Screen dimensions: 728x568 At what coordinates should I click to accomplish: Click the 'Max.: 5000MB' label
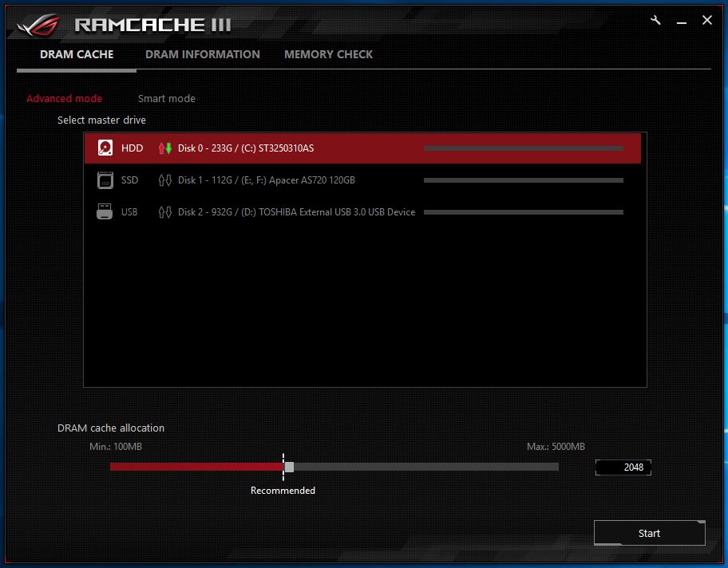tap(556, 447)
